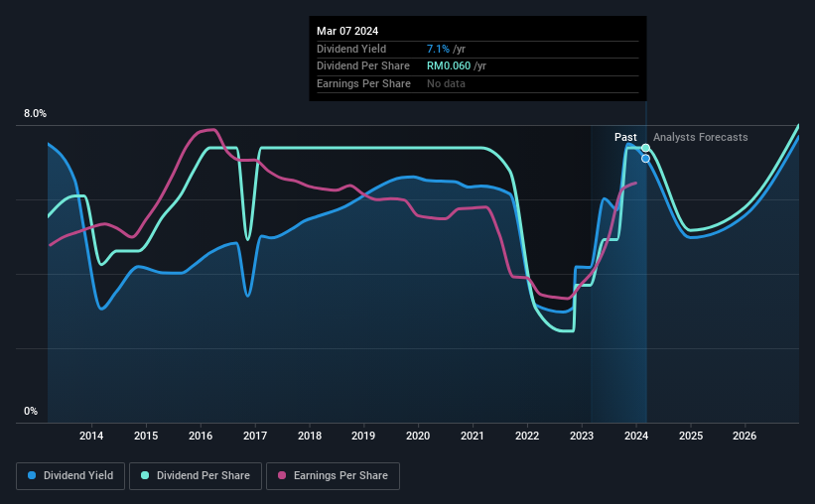This screenshot has width=815, height=504.
Task: Click the 2023 x-axis label
Action: click(x=582, y=436)
